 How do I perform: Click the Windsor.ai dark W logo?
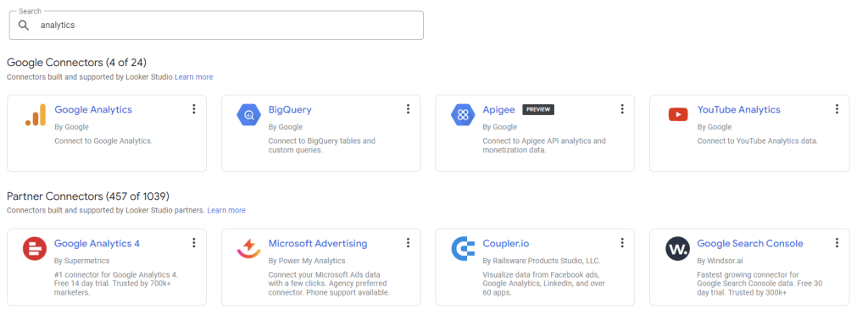(677, 249)
